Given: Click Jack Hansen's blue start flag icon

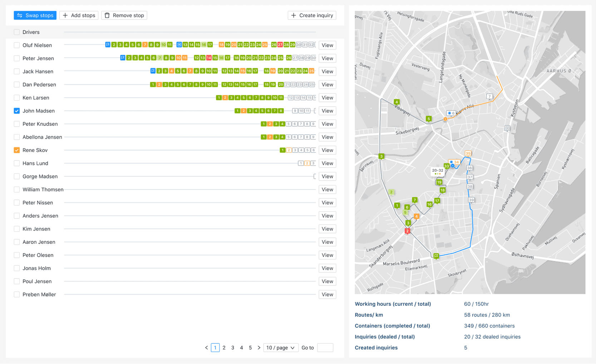Looking at the screenshot, I should [153, 71].
